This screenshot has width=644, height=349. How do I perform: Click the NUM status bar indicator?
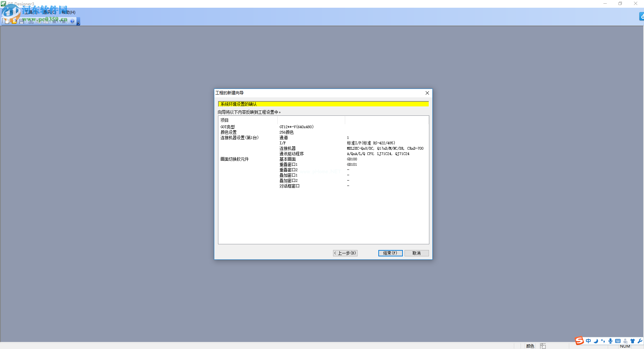625,346
